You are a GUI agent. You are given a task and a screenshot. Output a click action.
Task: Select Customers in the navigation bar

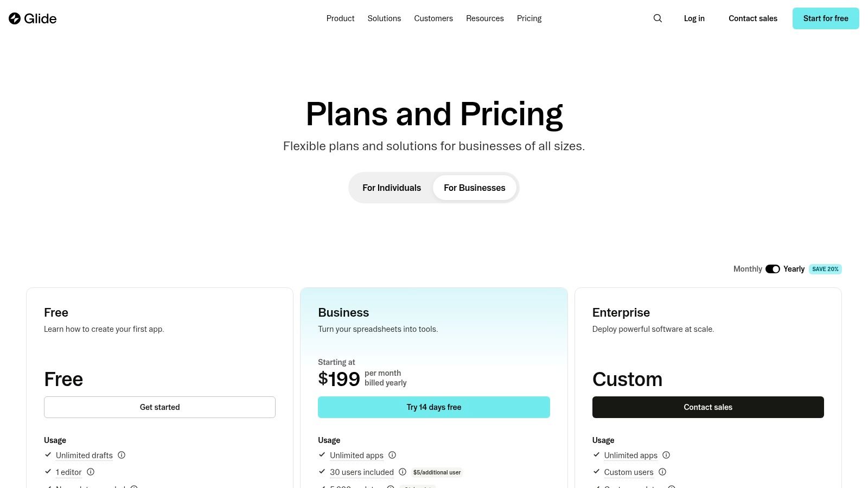click(x=433, y=18)
